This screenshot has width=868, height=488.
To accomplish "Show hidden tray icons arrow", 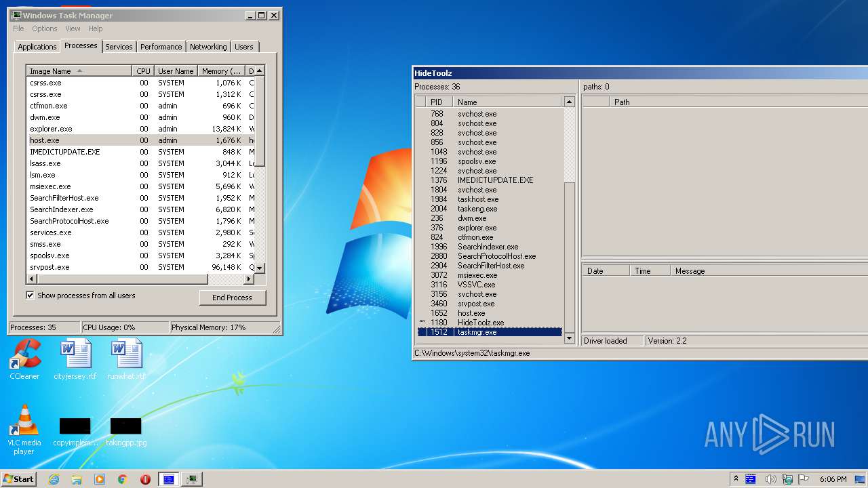I will 736,479.
